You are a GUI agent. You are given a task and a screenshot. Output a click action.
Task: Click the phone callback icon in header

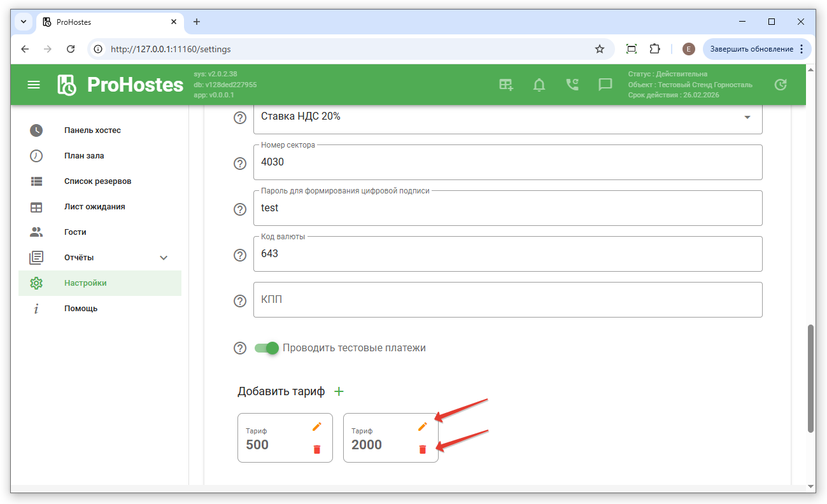pos(572,85)
